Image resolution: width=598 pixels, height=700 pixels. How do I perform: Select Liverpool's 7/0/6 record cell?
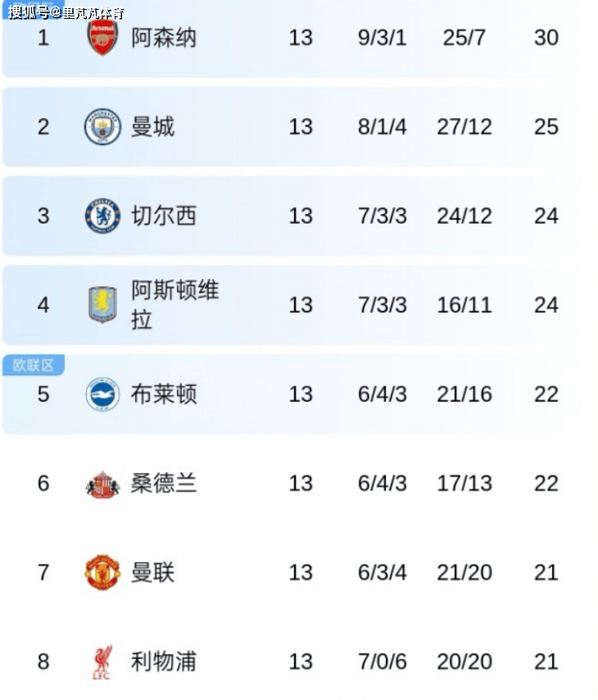[382, 661]
